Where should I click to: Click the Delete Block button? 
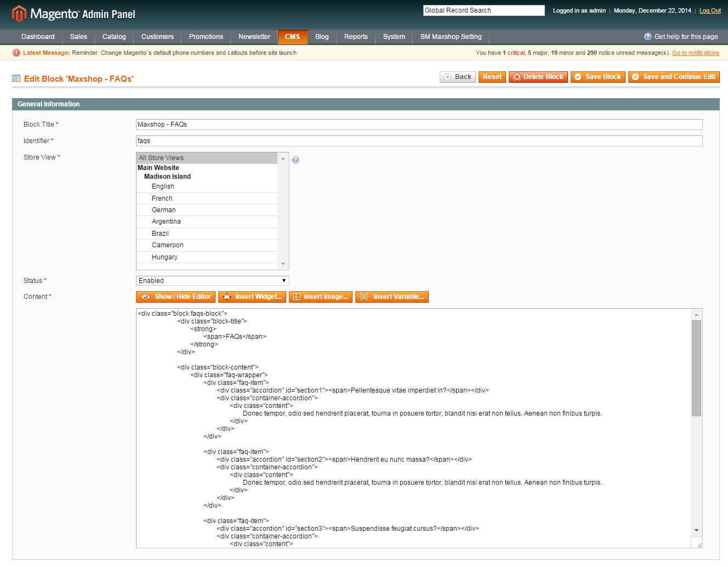coord(538,77)
